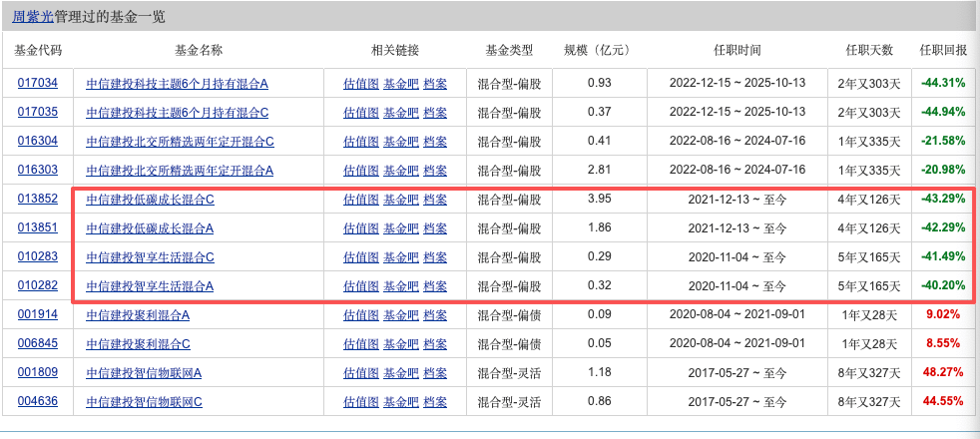The height and width of the screenshot is (439, 980).
Task: View 中信建投聚利混合A fund details
Action: tap(138, 315)
